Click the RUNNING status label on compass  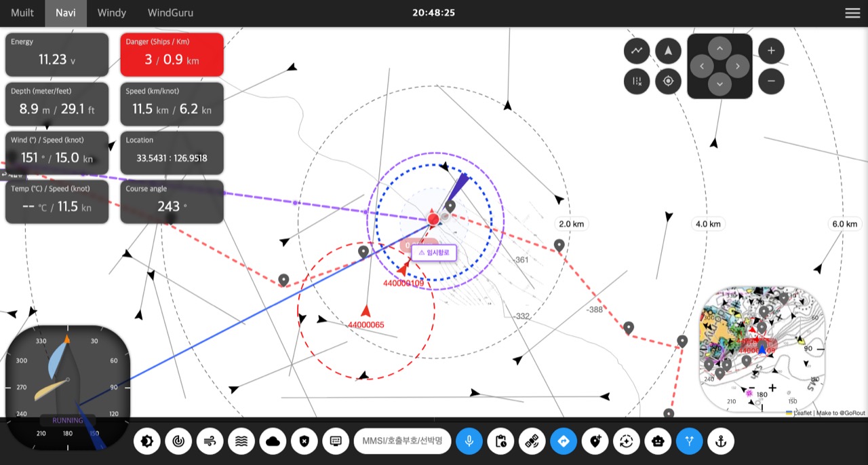[68, 420]
